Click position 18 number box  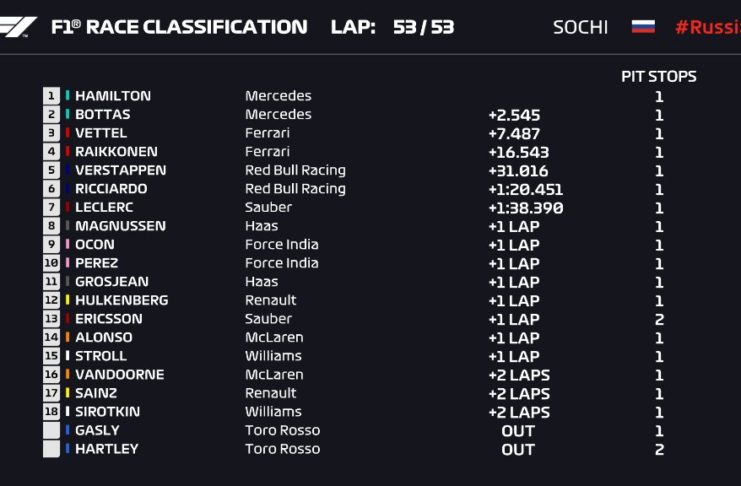[51, 412]
